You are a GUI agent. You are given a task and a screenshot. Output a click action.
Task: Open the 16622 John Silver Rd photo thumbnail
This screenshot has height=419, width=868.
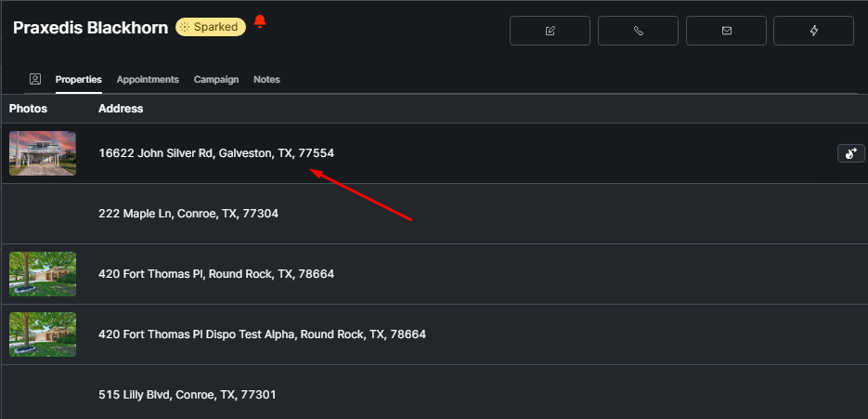[x=43, y=153]
